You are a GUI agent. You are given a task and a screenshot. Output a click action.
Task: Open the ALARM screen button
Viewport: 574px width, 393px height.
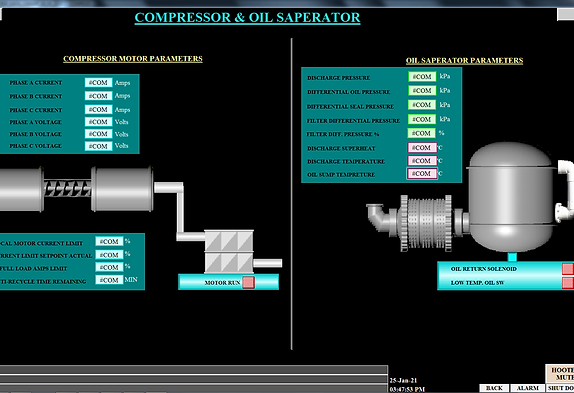click(x=527, y=388)
